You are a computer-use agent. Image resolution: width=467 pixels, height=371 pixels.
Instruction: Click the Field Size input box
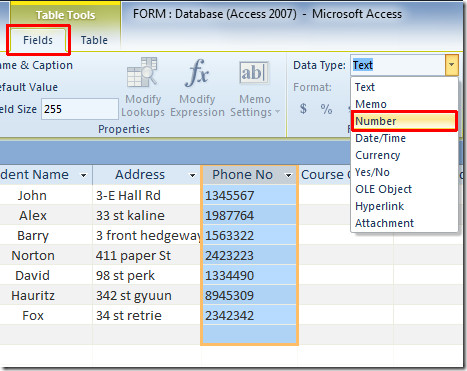coord(80,109)
